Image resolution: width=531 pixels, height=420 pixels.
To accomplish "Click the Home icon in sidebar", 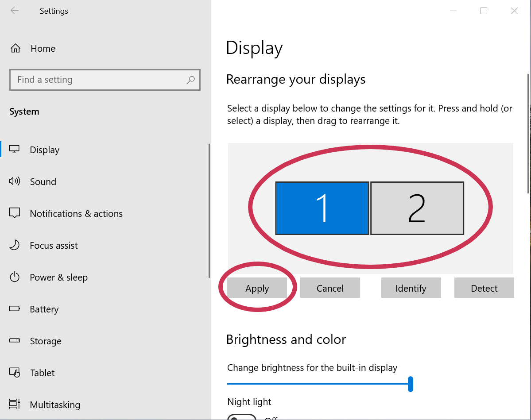I will coord(15,48).
